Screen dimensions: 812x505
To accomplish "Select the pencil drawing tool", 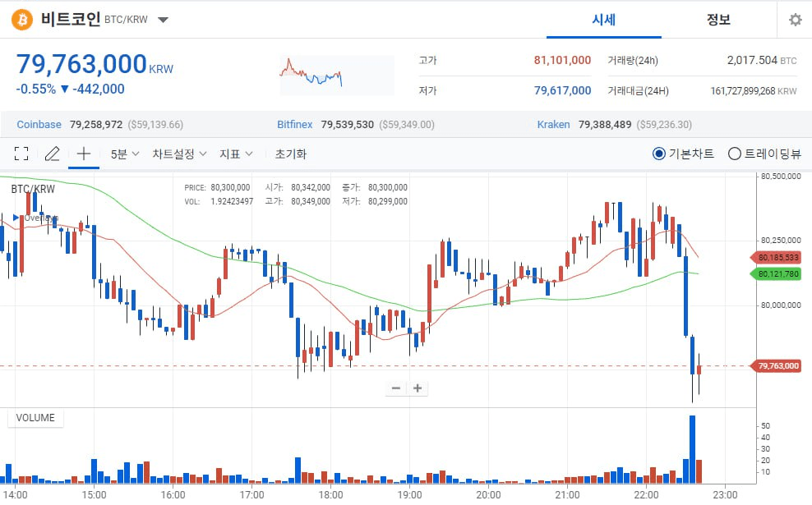I will [52, 154].
